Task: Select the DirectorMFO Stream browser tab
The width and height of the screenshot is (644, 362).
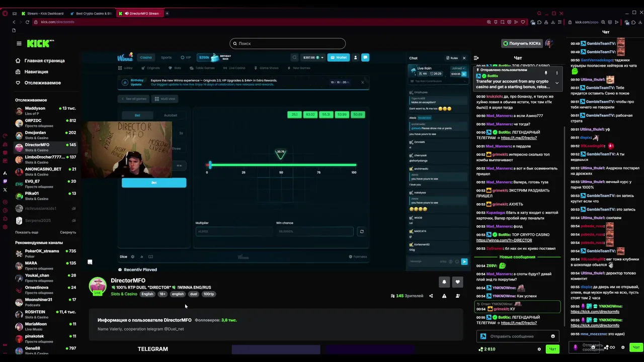Action: click(141, 14)
